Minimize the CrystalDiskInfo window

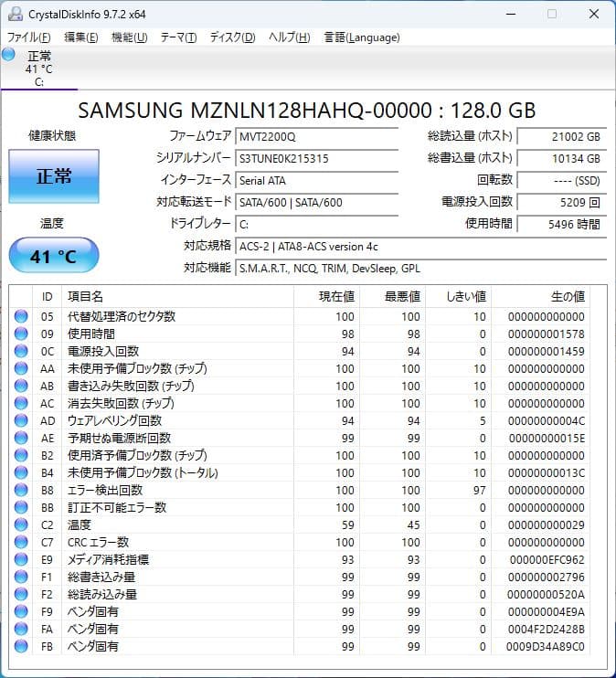(x=511, y=15)
